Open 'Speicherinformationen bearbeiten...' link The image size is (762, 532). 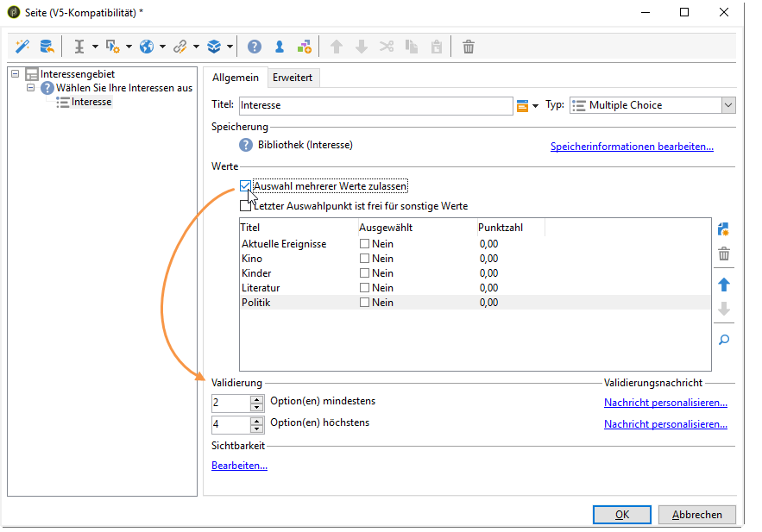click(632, 147)
